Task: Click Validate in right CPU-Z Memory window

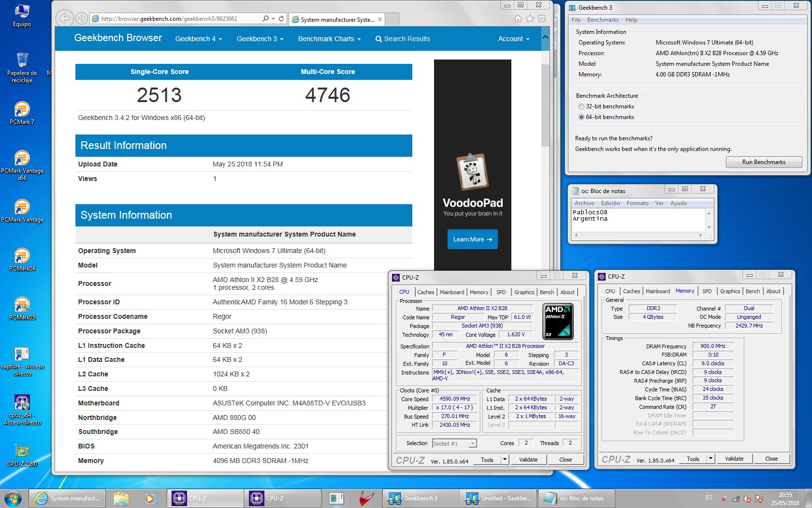Action: point(734,459)
